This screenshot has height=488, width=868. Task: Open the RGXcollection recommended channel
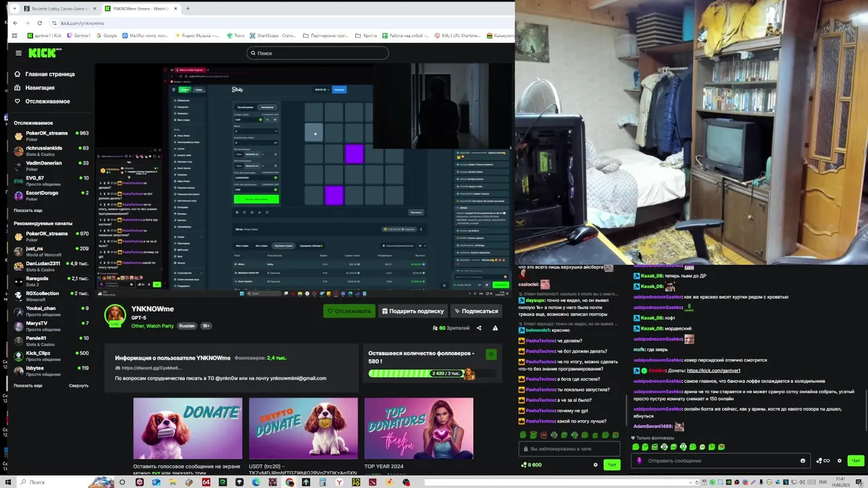(52, 296)
